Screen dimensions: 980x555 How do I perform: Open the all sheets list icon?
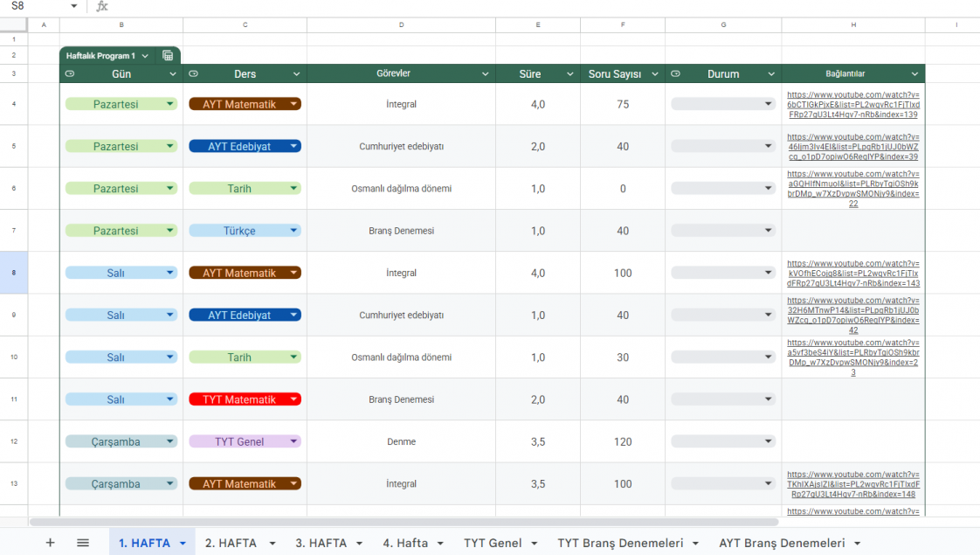83,543
